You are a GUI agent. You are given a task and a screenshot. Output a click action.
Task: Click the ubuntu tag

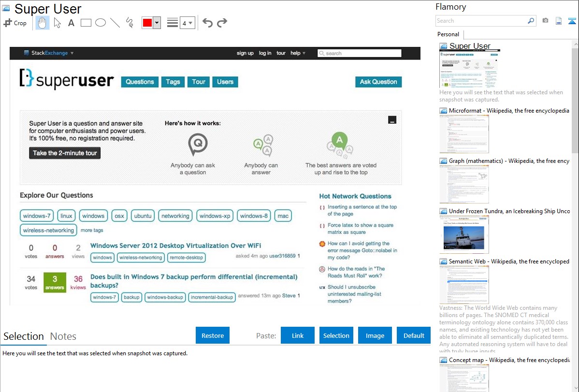[x=143, y=216]
